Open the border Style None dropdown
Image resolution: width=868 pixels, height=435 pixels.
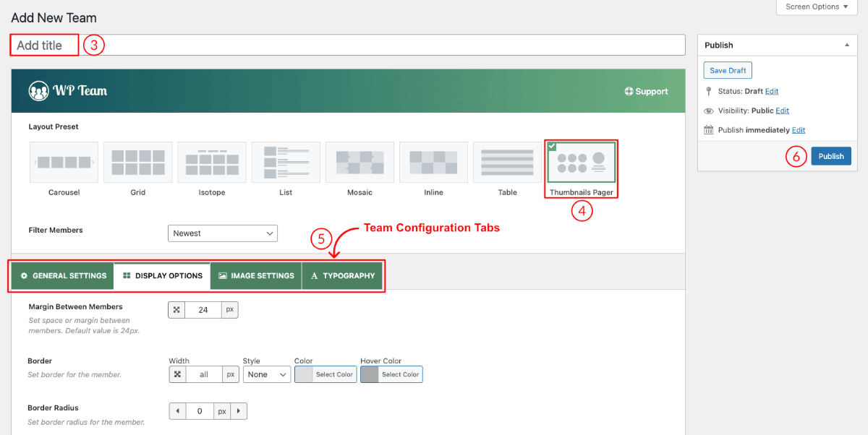point(266,374)
